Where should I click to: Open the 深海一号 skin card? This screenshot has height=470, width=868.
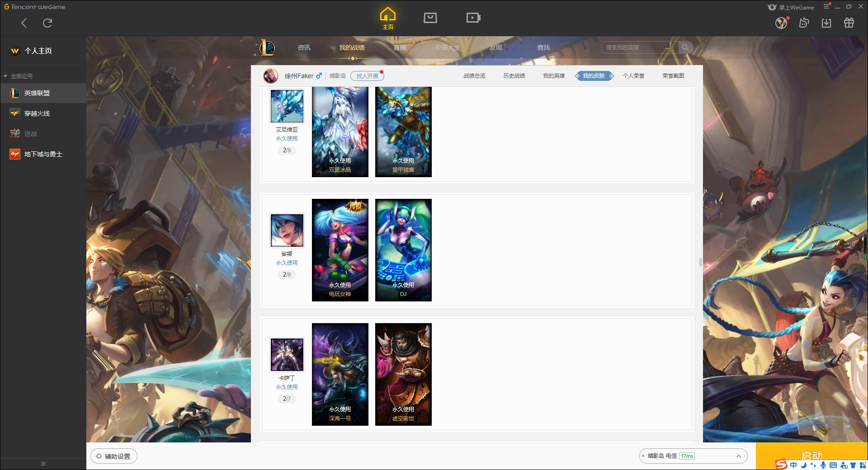(340, 374)
